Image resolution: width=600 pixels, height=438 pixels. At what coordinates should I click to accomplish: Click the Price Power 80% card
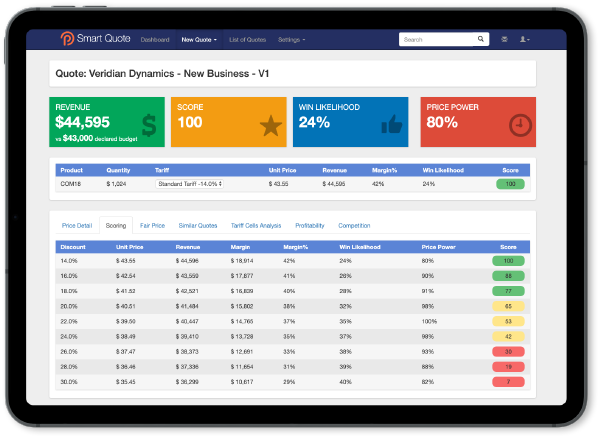pyautogui.click(x=478, y=122)
